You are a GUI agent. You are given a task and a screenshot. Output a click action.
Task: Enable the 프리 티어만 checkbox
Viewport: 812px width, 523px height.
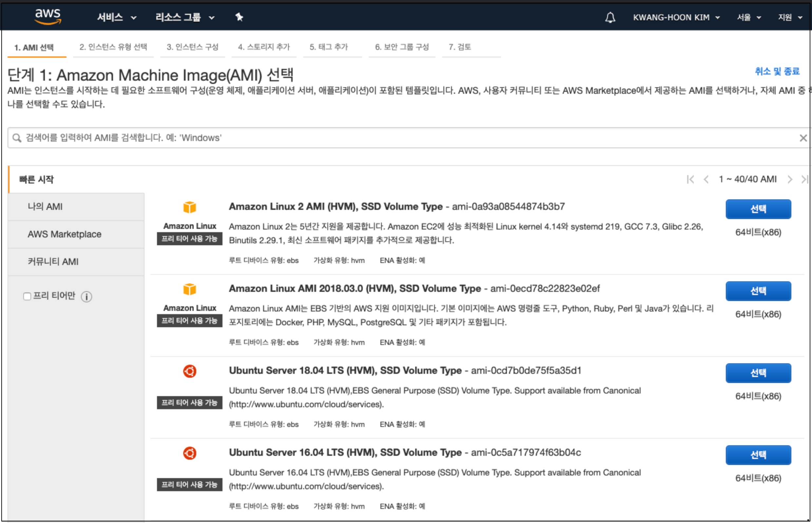pos(27,296)
